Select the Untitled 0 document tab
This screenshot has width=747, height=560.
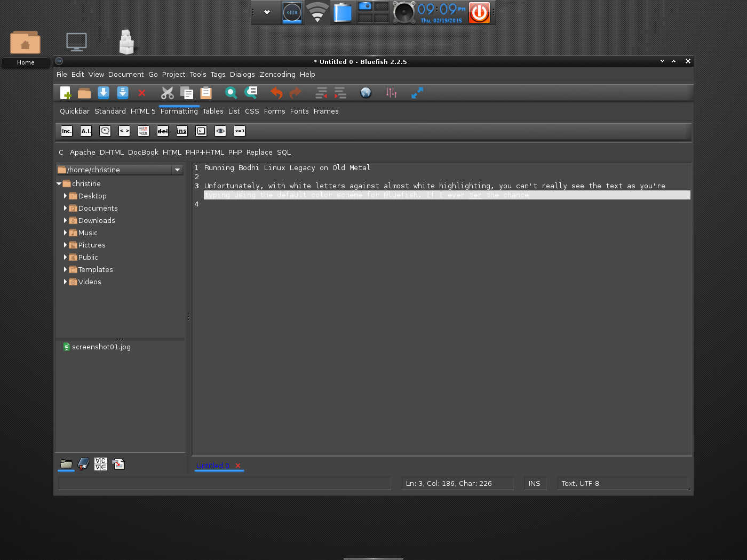(213, 466)
